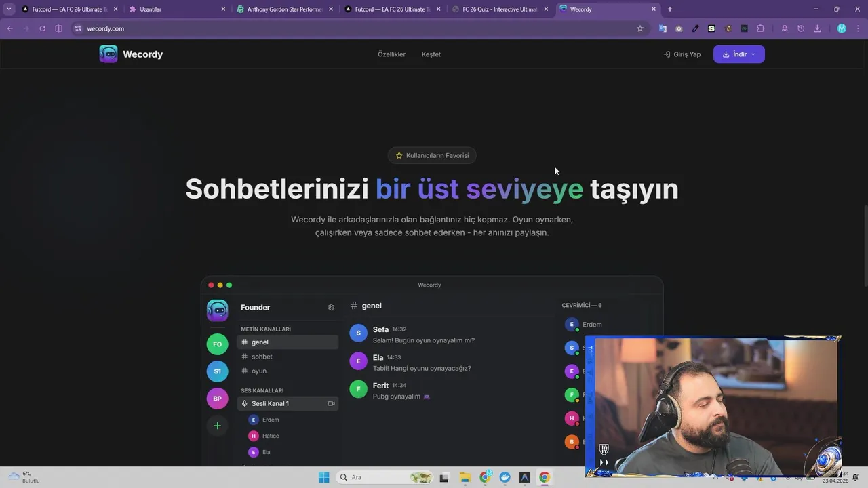The width and height of the screenshot is (868, 488).
Task: Go back with the browser back arrow
Action: pos(10,28)
